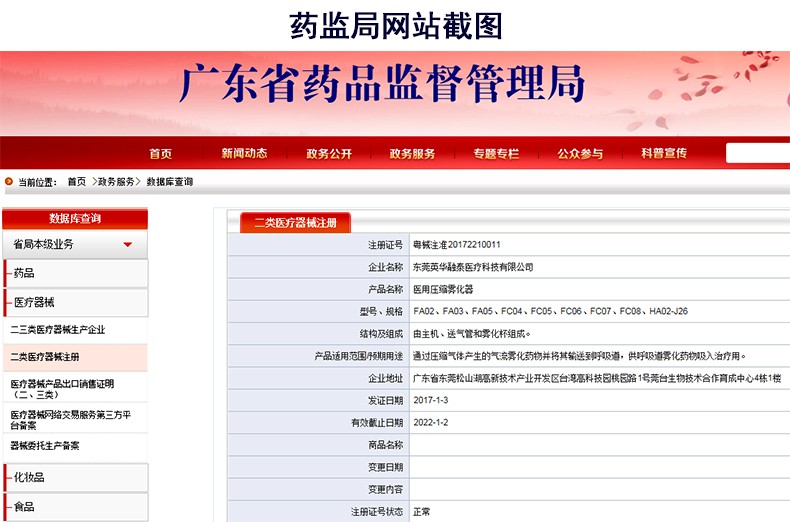Open the 政务公开 navigation item

click(x=329, y=153)
